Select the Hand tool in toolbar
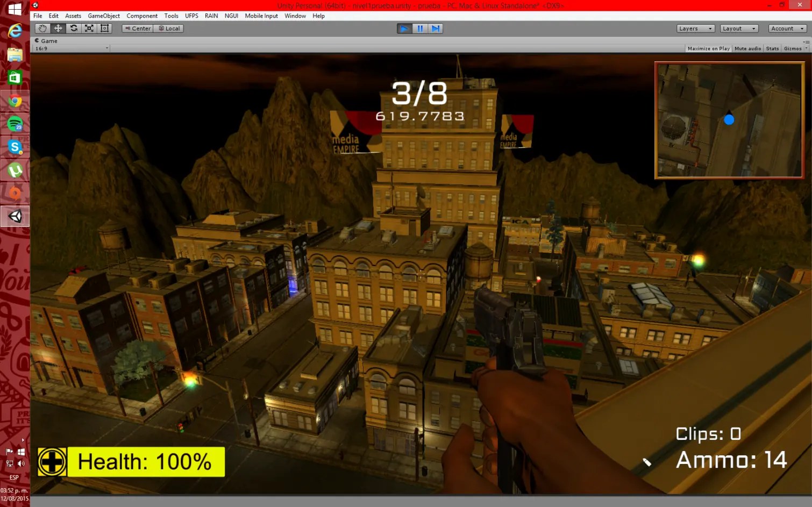The image size is (812, 507). click(x=42, y=28)
